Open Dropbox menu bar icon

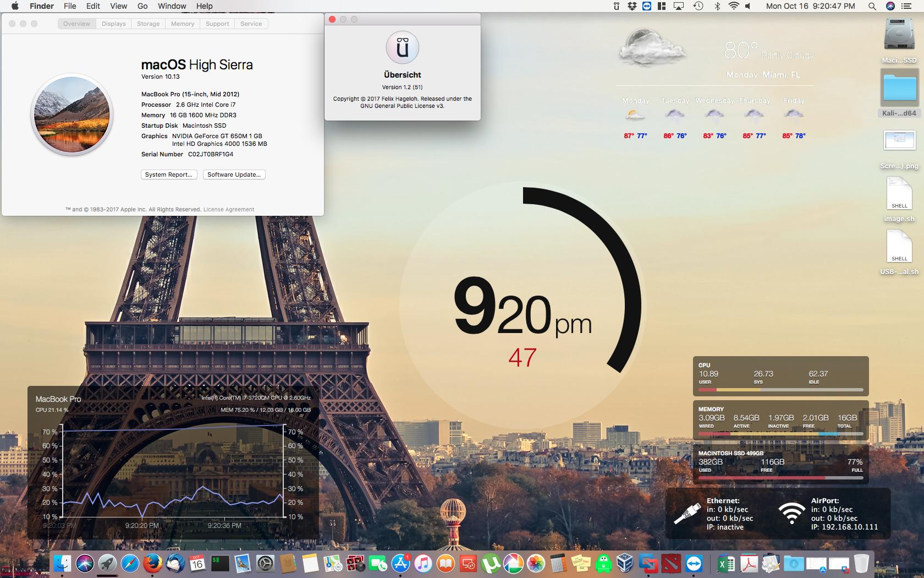point(632,6)
